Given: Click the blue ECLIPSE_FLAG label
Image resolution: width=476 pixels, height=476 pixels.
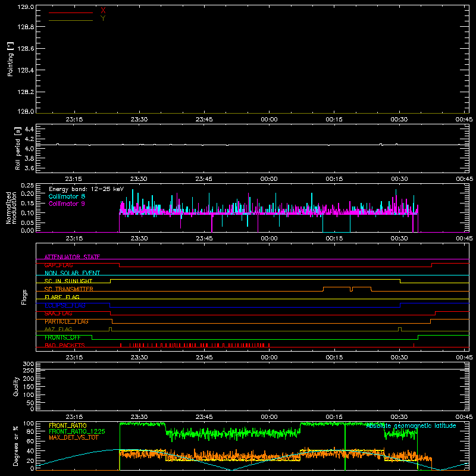Looking at the screenshot, I should click(x=65, y=305).
